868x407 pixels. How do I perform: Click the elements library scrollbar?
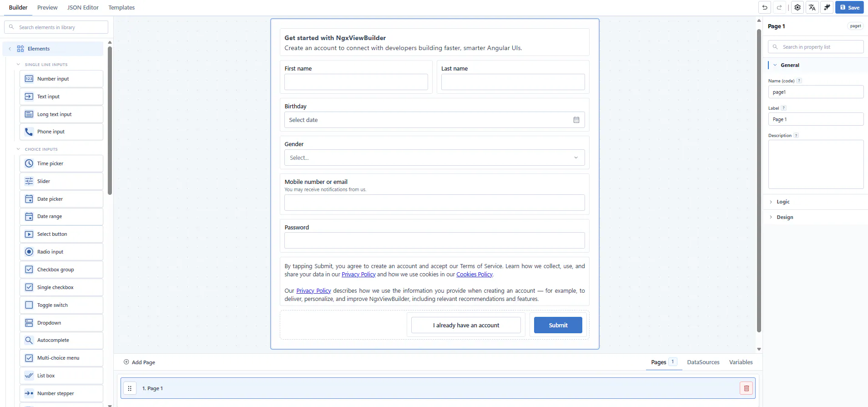110,120
